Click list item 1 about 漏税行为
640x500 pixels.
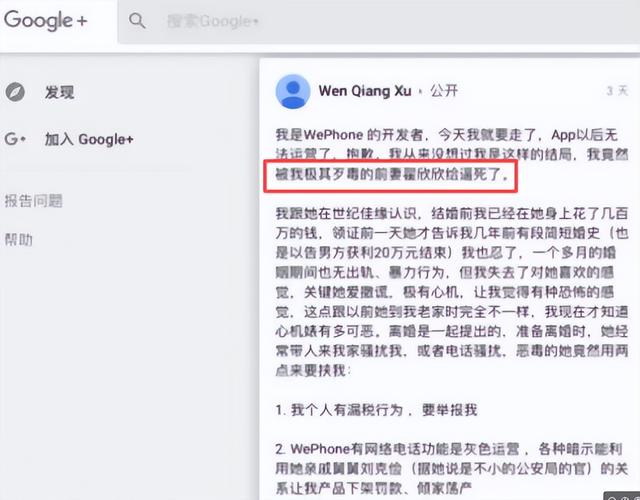pos(376,409)
